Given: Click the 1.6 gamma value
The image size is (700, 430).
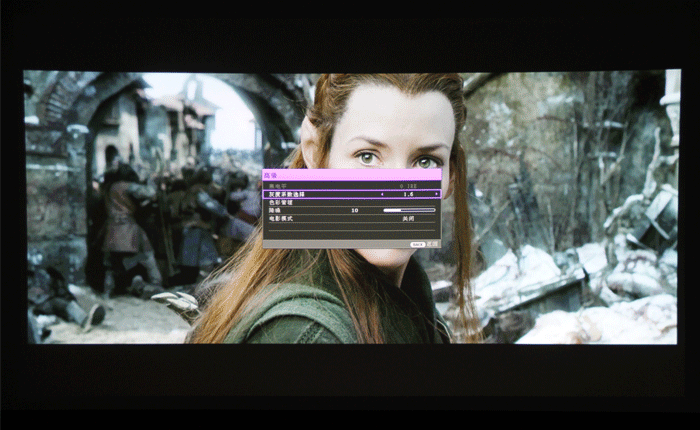Looking at the screenshot, I should tap(408, 194).
